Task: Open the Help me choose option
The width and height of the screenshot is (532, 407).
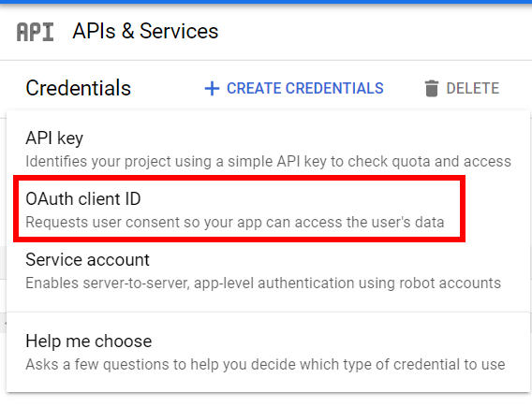Action: tap(268, 352)
